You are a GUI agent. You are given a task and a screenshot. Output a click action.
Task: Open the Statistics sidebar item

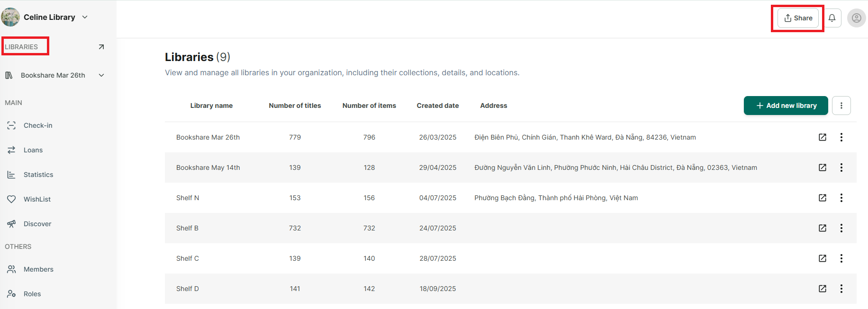(38, 175)
